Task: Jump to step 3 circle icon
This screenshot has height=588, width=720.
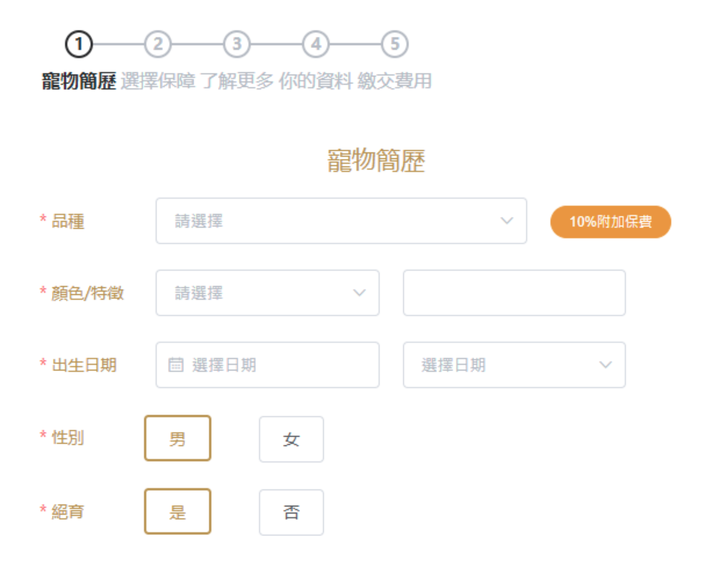Action: tap(237, 44)
